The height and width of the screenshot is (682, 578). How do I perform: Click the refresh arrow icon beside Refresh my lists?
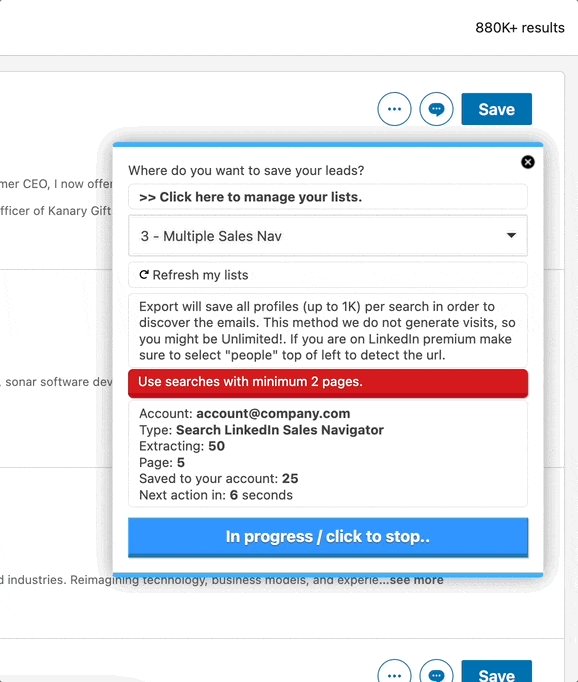[144, 274]
